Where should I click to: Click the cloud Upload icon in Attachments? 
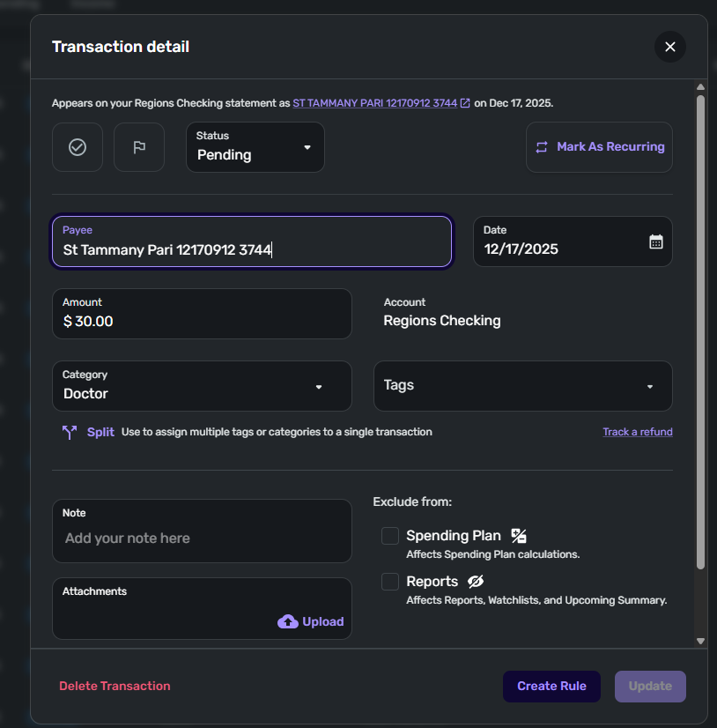pyautogui.click(x=288, y=621)
